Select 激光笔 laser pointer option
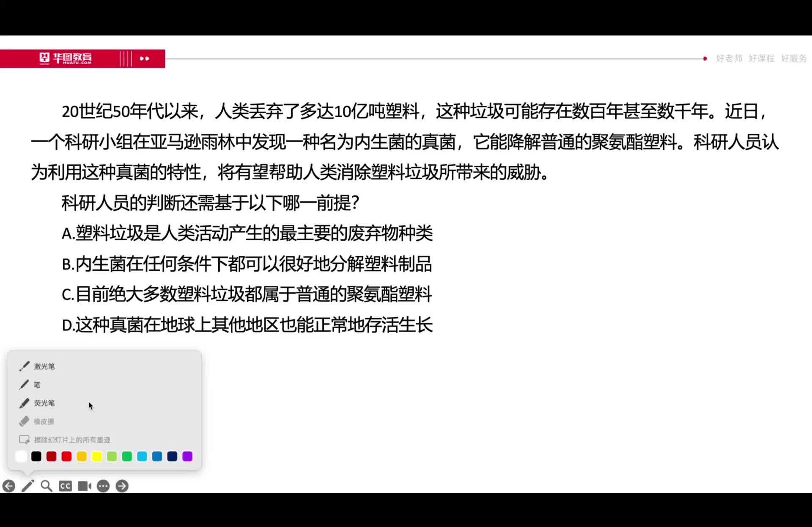The image size is (812, 527). [x=44, y=366]
